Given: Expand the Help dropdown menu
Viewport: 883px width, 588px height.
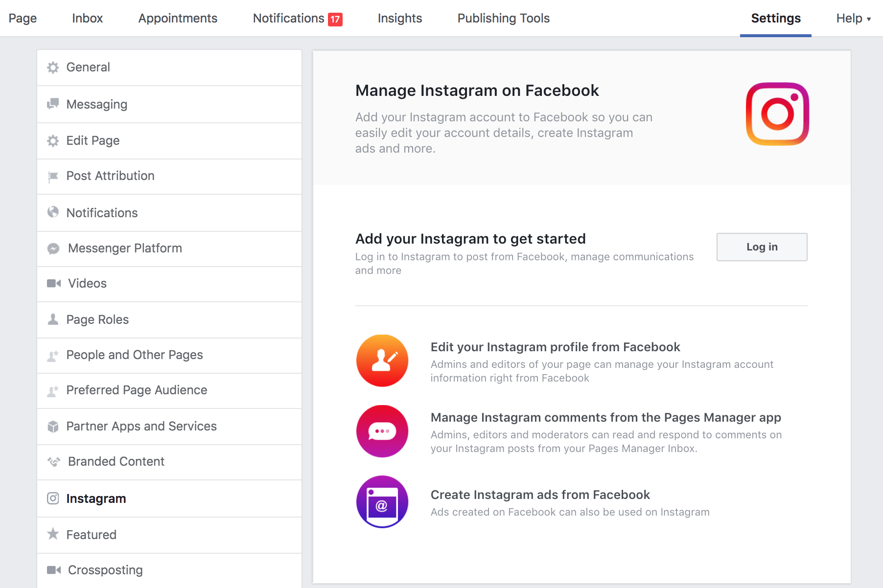Looking at the screenshot, I should click(853, 19).
